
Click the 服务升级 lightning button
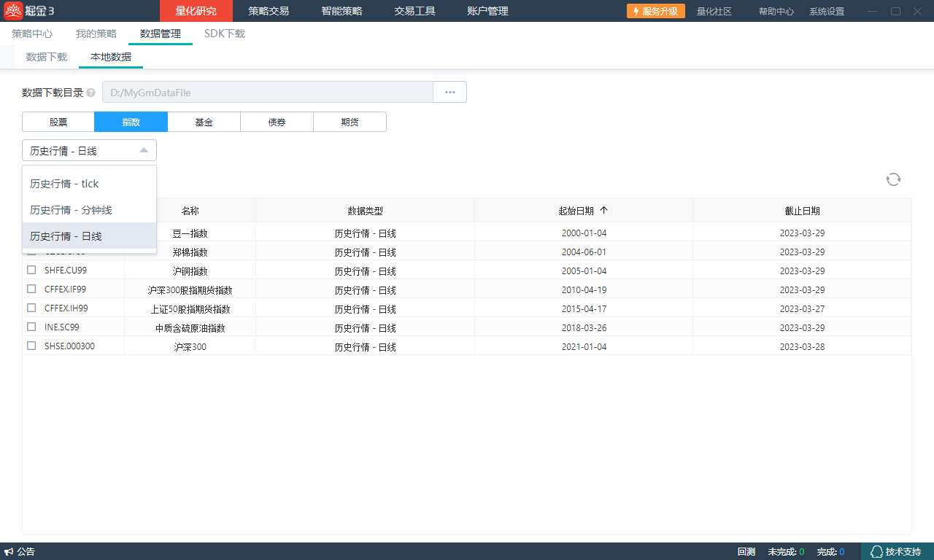655,11
